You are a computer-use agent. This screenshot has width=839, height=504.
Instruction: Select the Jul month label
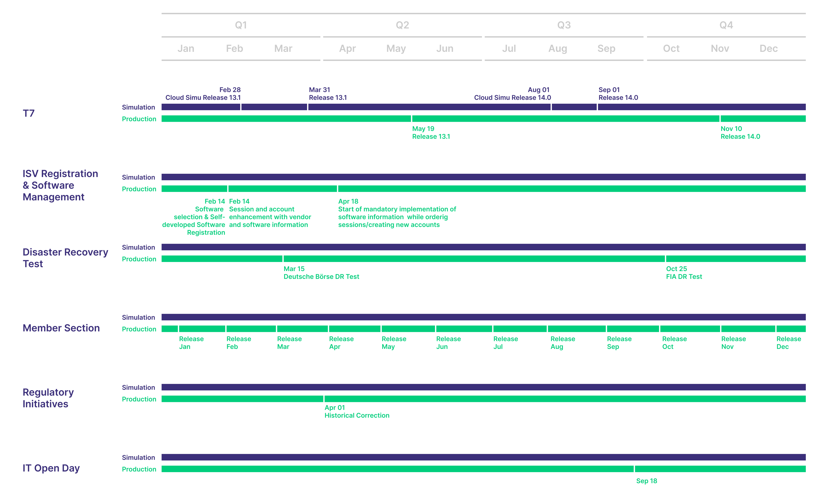tap(509, 49)
